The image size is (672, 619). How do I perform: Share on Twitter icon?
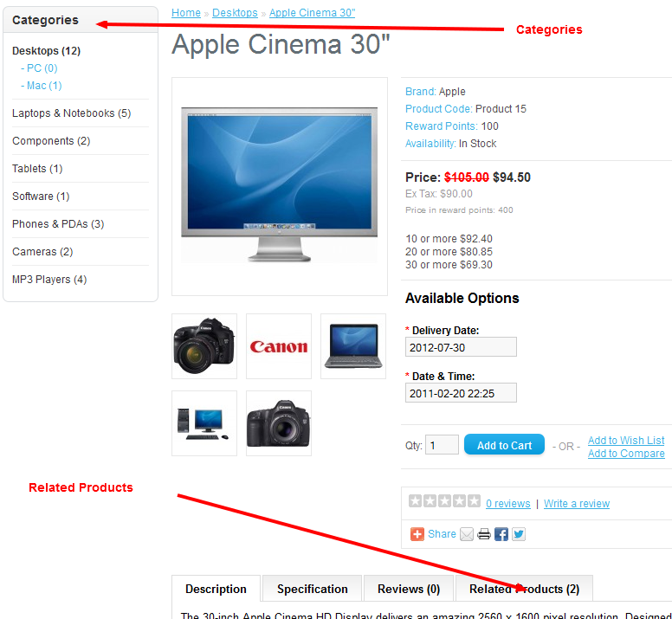click(519, 534)
